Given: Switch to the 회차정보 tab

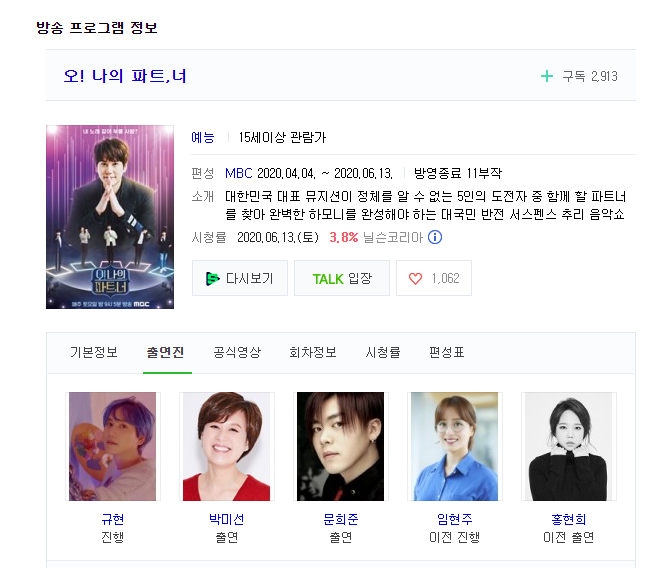Looking at the screenshot, I should [x=313, y=352].
